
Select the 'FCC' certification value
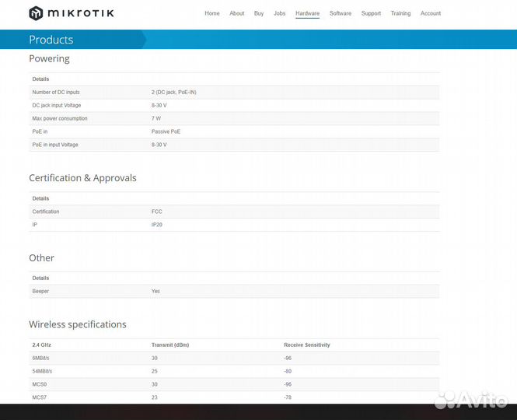click(x=156, y=212)
